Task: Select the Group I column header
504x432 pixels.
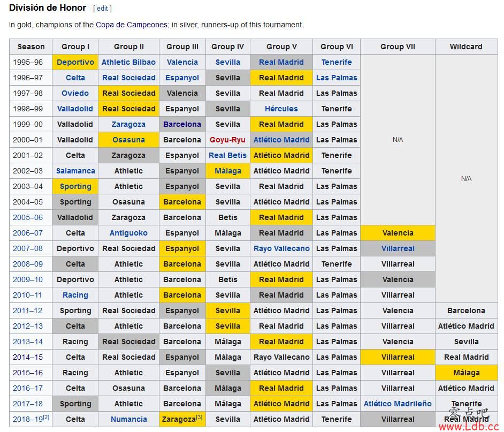Action: tap(75, 47)
